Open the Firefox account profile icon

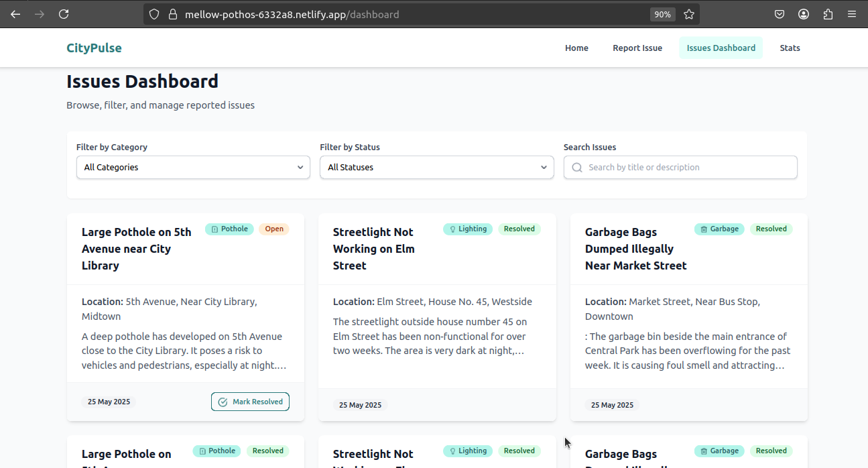click(804, 14)
